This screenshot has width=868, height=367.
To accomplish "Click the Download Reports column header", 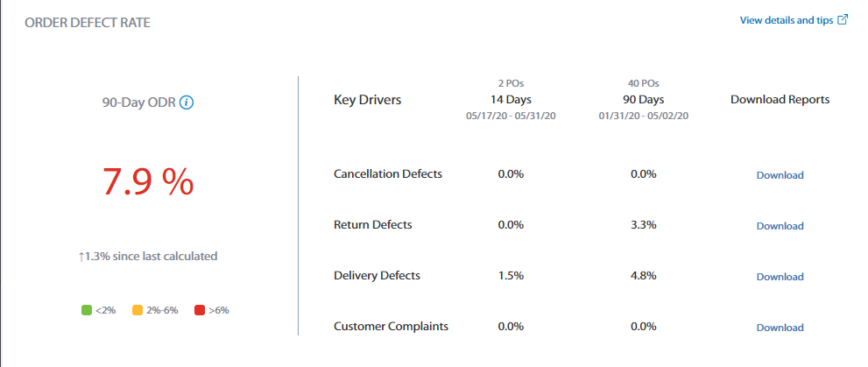I will pyautogui.click(x=780, y=100).
